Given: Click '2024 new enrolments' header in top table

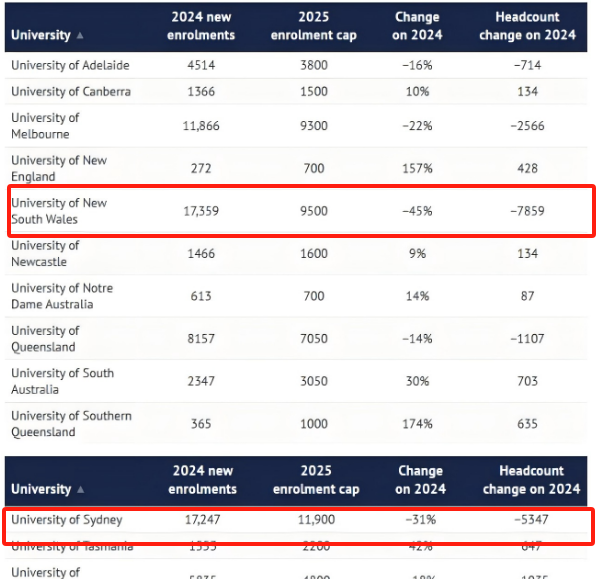Looking at the screenshot, I should click(x=201, y=26).
